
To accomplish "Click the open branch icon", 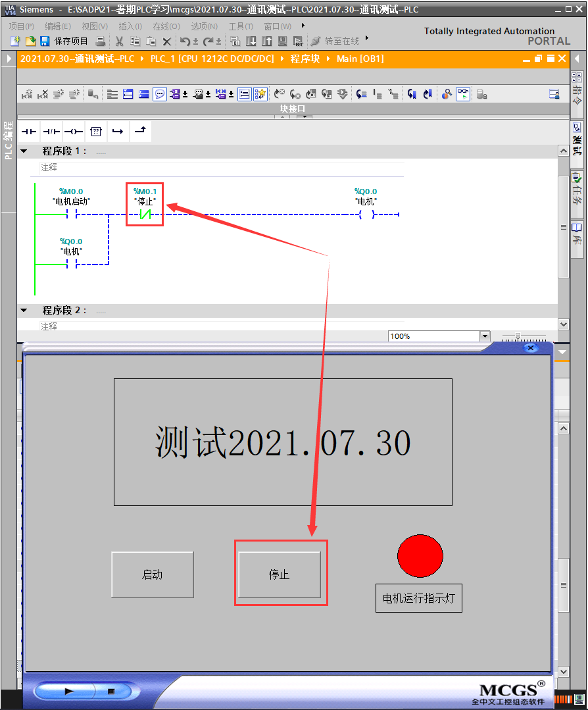I will (118, 132).
